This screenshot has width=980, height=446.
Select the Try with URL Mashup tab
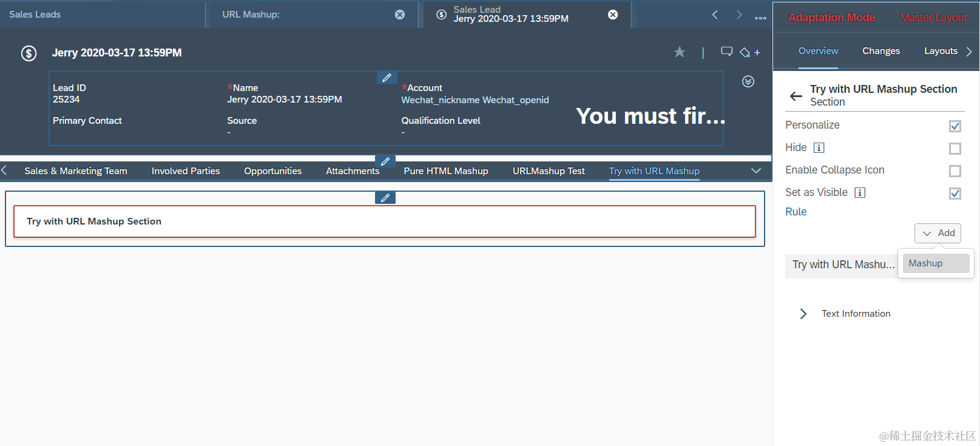point(654,171)
